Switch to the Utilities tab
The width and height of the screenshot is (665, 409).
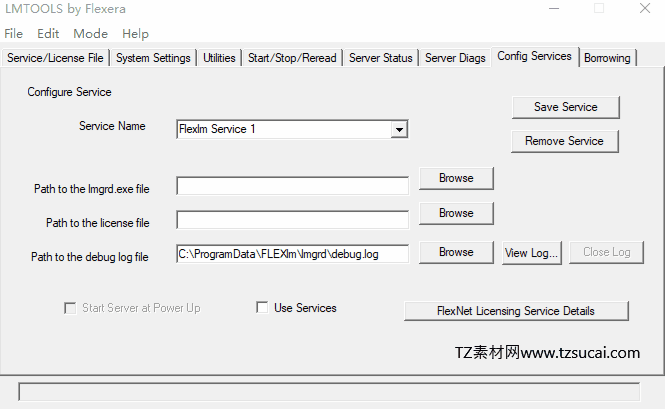[219, 58]
